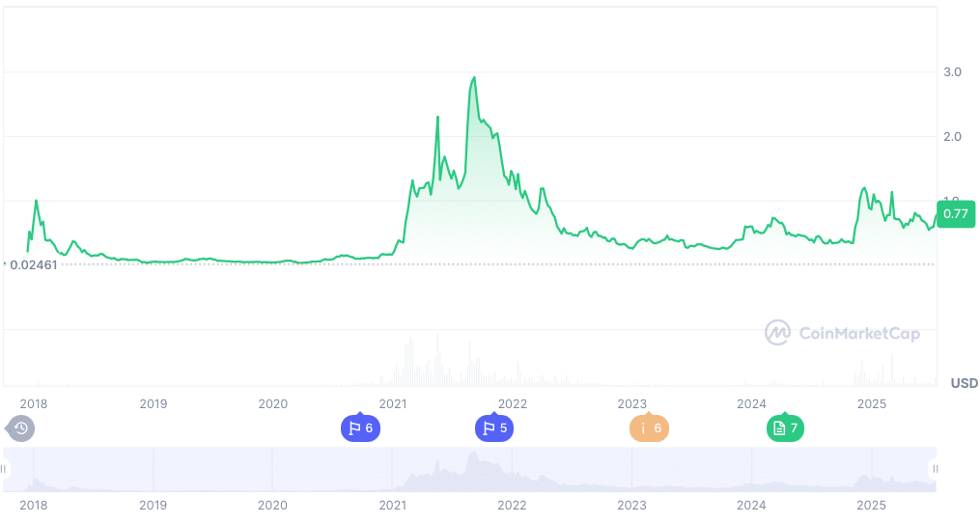The image size is (980, 523).
Task: Open the blue flag marker labeled 6
Action: tap(360, 428)
